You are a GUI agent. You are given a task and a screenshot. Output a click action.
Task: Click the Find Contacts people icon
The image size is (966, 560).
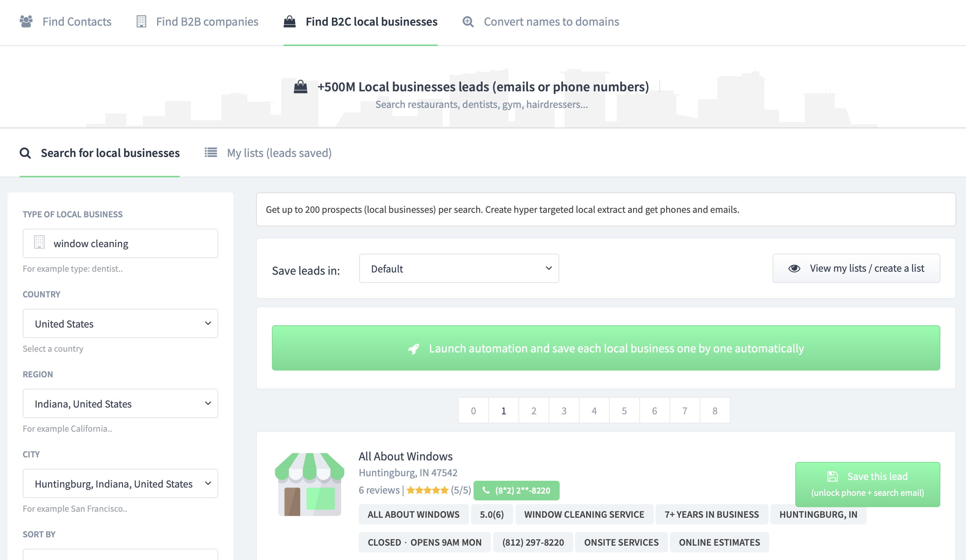[x=26, y=22]
